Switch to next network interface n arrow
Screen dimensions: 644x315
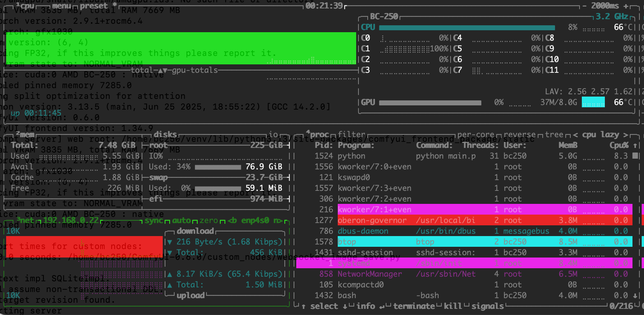[278, 220]
